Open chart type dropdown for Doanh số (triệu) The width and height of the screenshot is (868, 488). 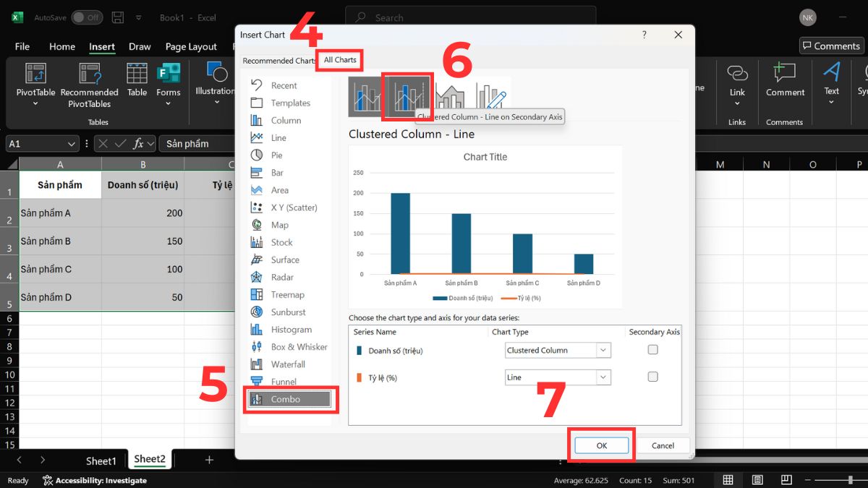[x=603, y=350]
